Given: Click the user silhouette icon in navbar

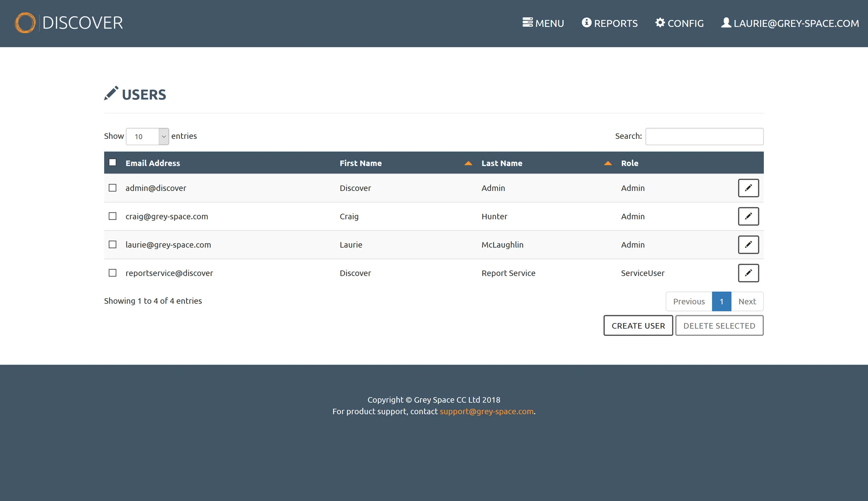Looking at the screenshot, I should point(726,22).
